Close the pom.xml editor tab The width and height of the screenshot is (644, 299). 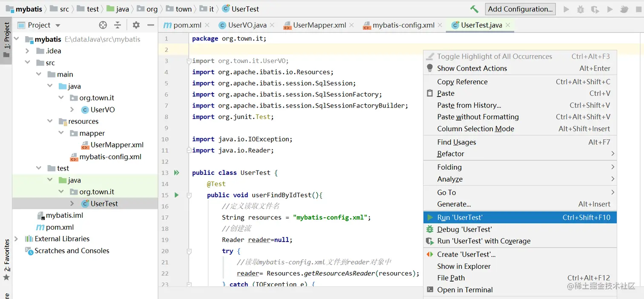207,25
